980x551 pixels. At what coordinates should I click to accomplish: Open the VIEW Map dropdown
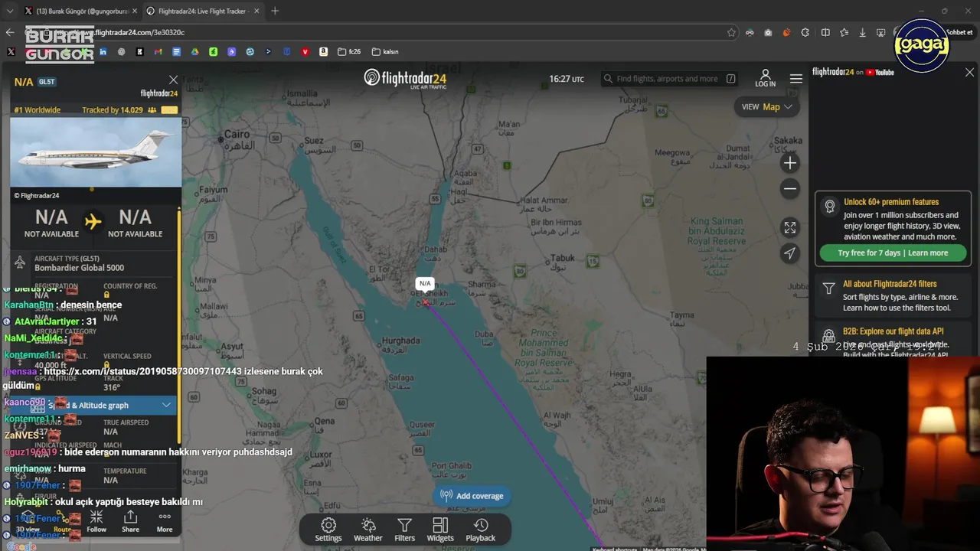pyautogui.click(x=766, y=107)
